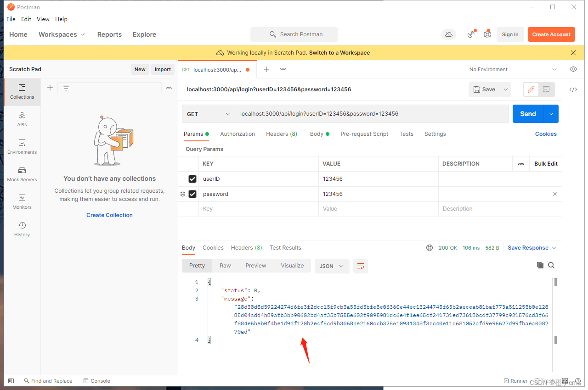This screenshot has width=588, height=390.
Task: Select the Visualize response view
Action: [x=292, y=266]
